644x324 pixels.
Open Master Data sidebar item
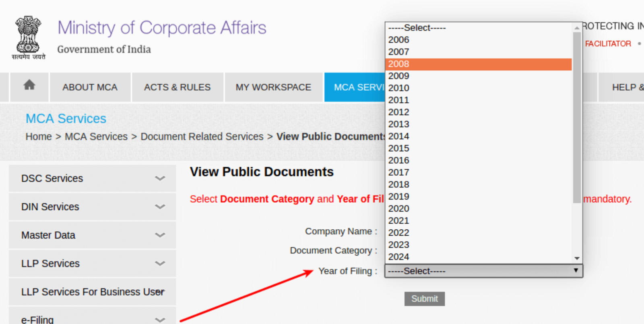coord(92,235)
